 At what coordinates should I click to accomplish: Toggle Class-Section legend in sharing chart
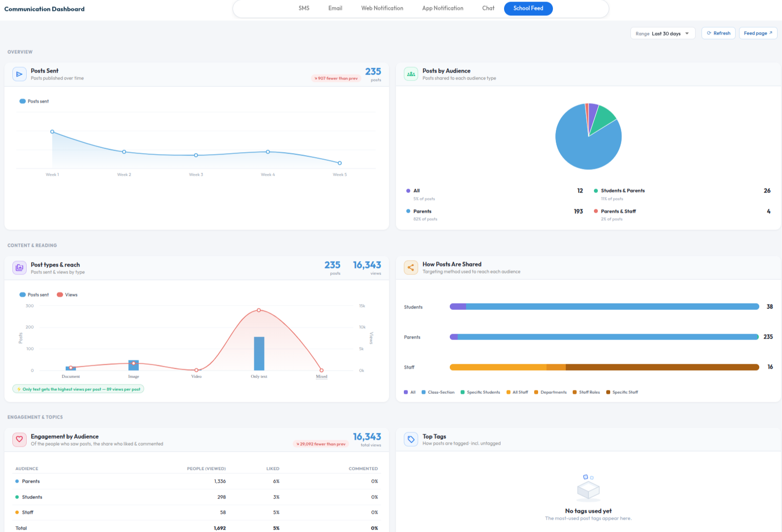[x=438, y=392]
